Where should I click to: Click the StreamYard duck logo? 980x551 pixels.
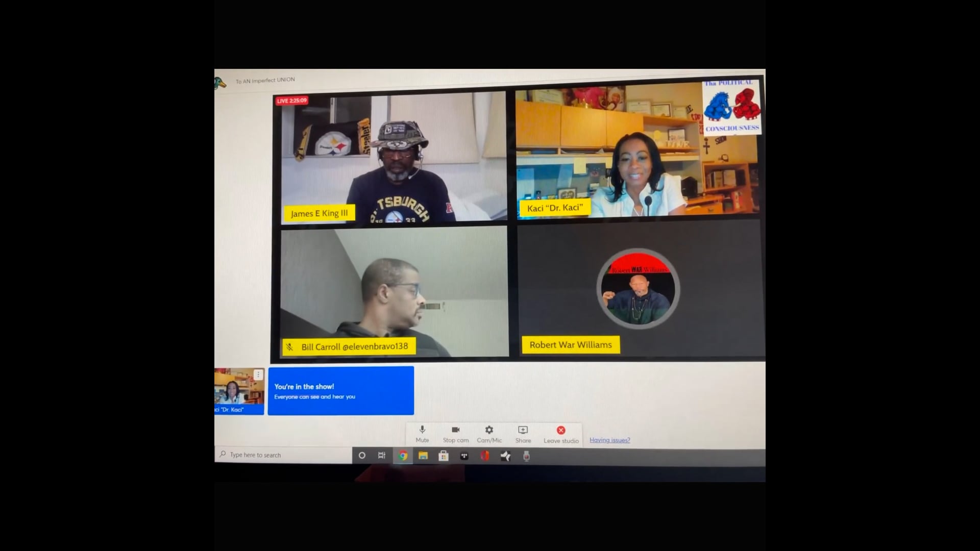pos(219,83)
